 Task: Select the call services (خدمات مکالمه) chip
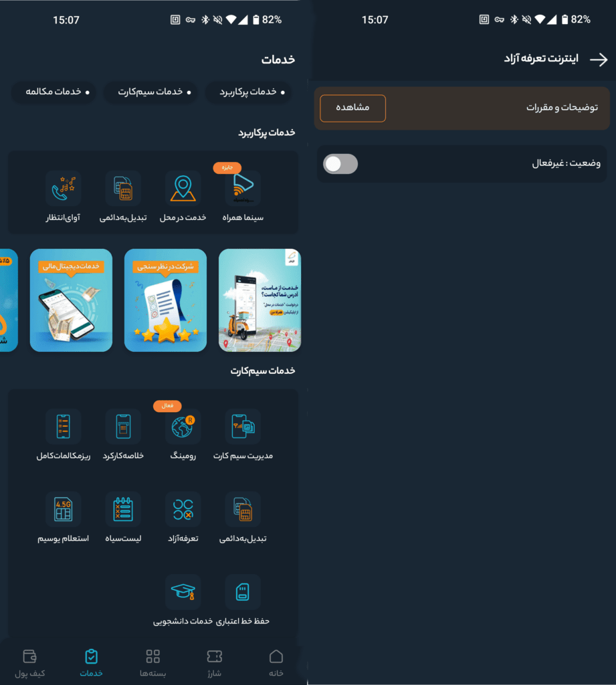(x=58, y=92)
